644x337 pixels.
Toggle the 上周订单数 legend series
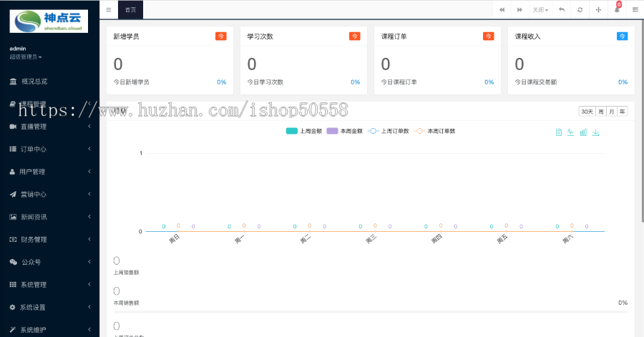[388, 131]
